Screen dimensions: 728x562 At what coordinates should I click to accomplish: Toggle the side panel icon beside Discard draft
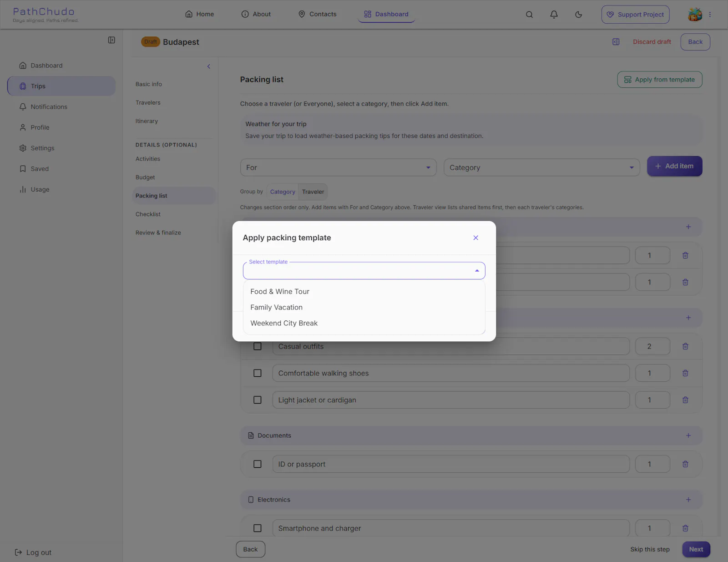[616, 42]
